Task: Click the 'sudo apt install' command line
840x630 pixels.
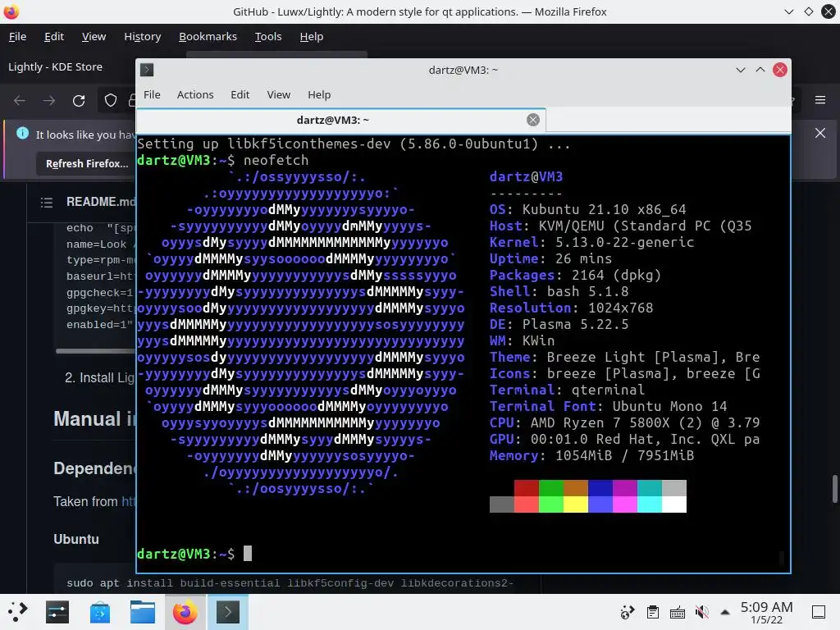Action: (x=290, y=583)
